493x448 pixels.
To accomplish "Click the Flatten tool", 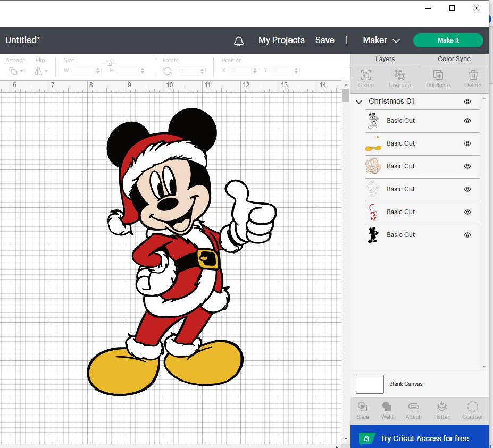I will point(442,407).
